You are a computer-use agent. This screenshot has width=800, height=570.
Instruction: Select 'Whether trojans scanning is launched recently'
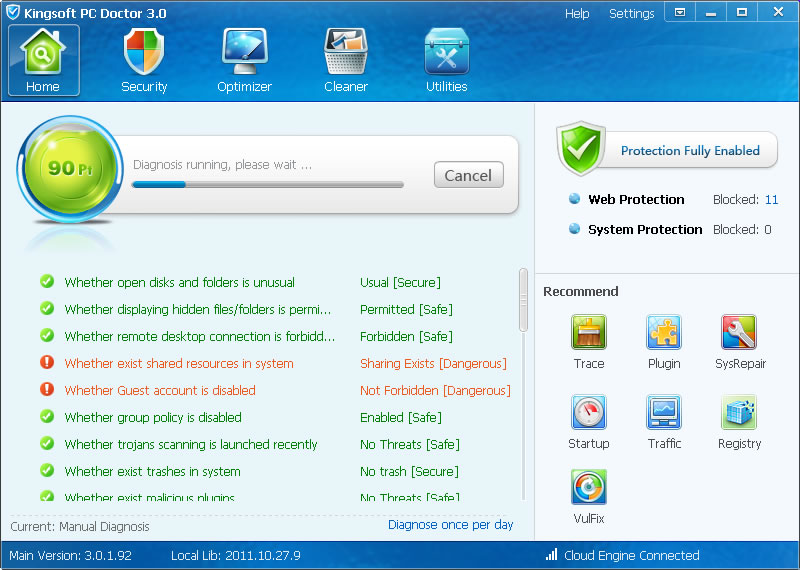pyautogui.click(x=191, y=444)
